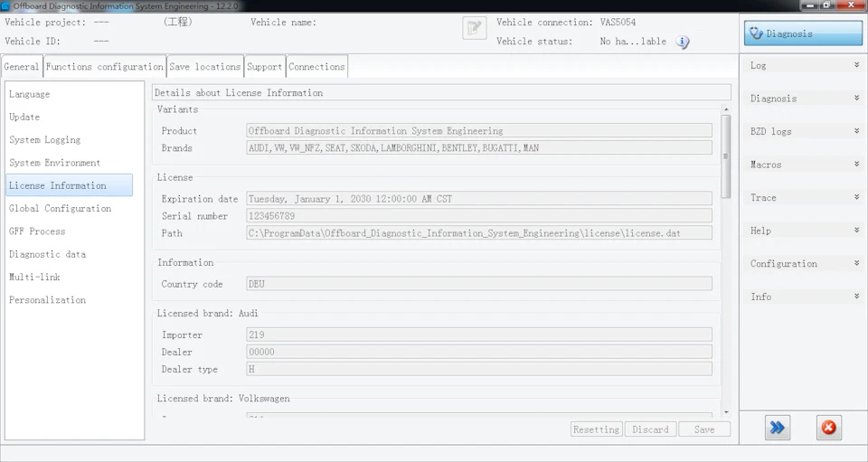Open the Functions configuration tab

[x=105, y=66]
